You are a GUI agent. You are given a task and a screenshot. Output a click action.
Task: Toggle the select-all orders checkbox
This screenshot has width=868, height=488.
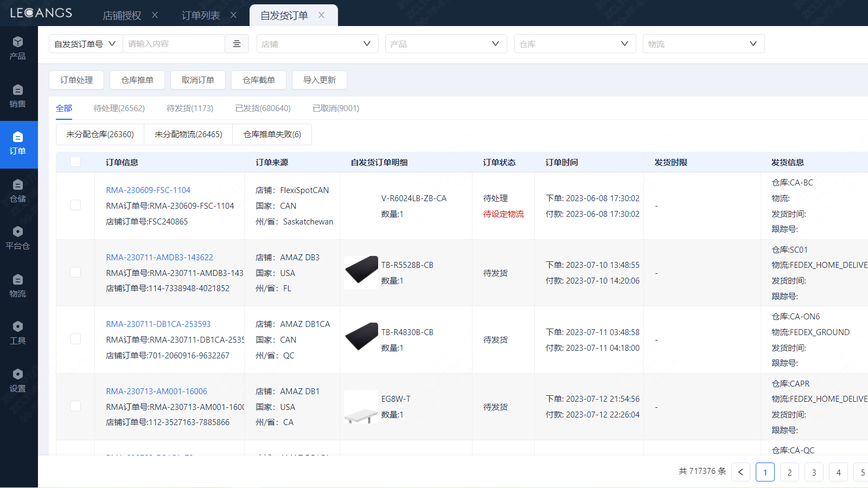pyautogui.click(x=75, y=162)
